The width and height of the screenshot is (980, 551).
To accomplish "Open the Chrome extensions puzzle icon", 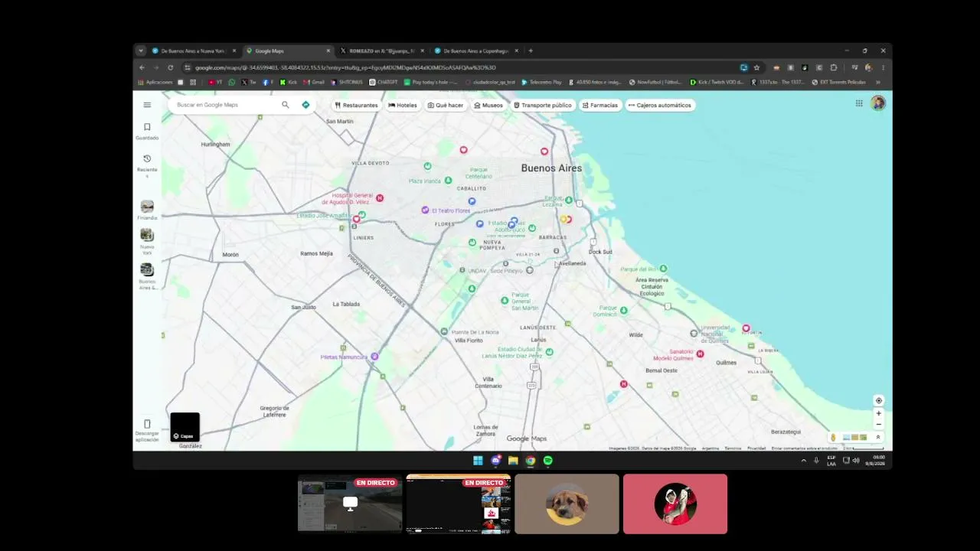I will click(834, 67).
